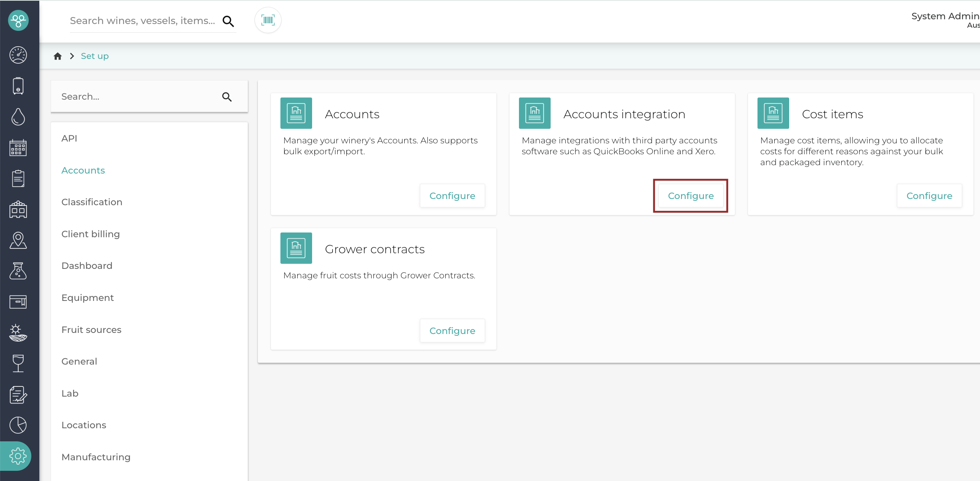980x481 pixels.
Task: Open the document with pen icon in the sidebar
Action: [18, 394]
